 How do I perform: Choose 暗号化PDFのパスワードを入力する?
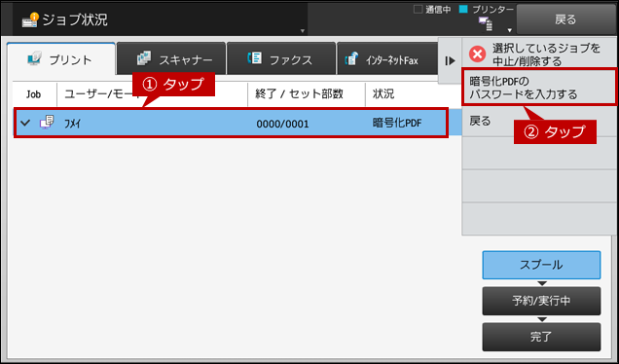(539, 88)
